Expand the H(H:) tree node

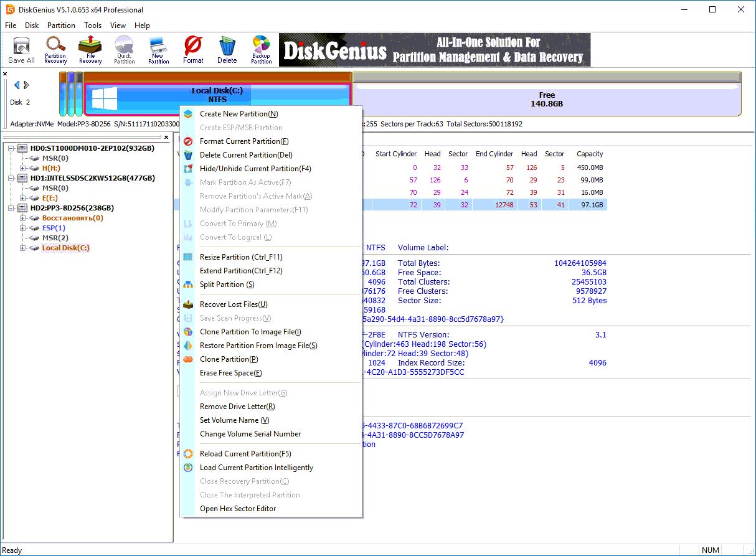tap(23, 168)
